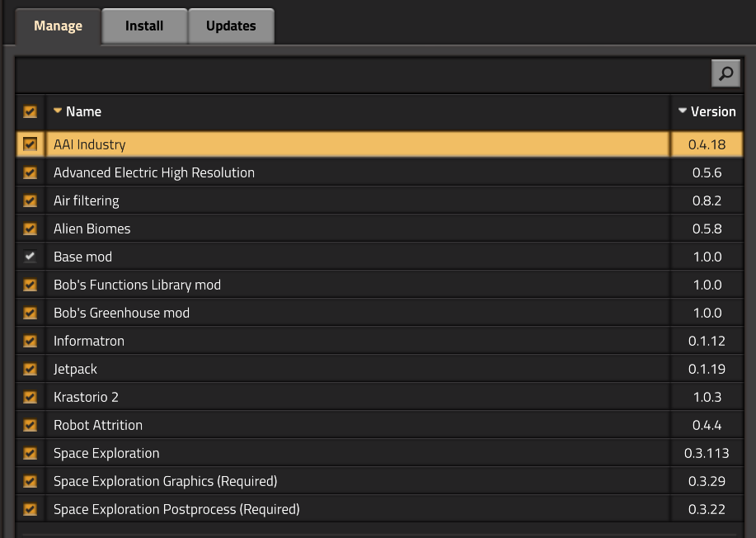Click Space Exploration Graphics (Required) entry
The image size is (756, 538).
(x=165, y=481)
